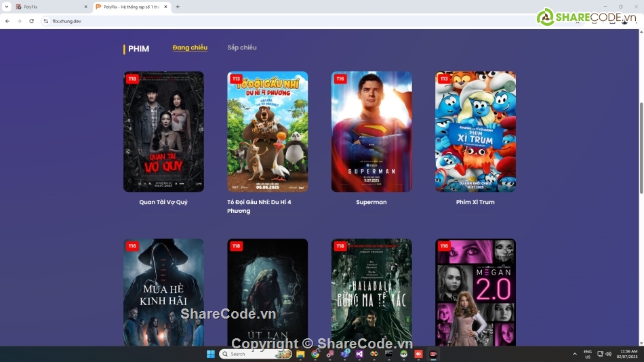Open the Phim Xì Trum poster
This screenshot has height=362, width=644.
coord(475,132)
